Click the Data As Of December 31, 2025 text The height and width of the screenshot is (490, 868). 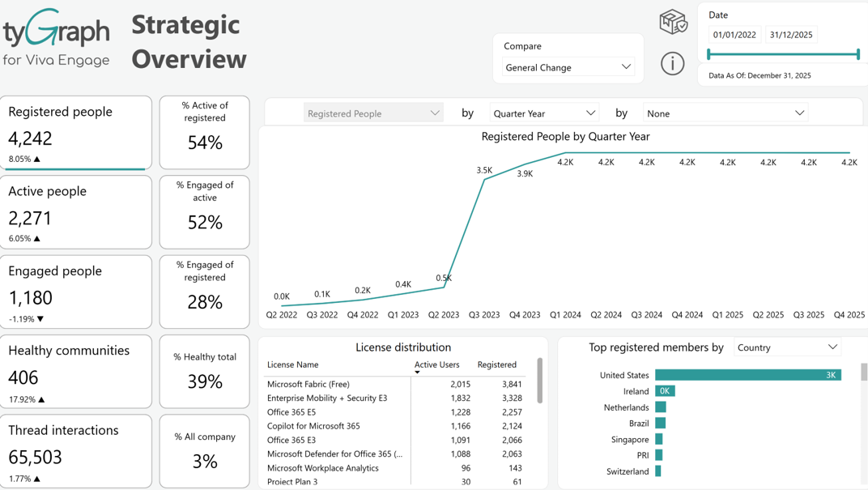click(x=759, y=75)
